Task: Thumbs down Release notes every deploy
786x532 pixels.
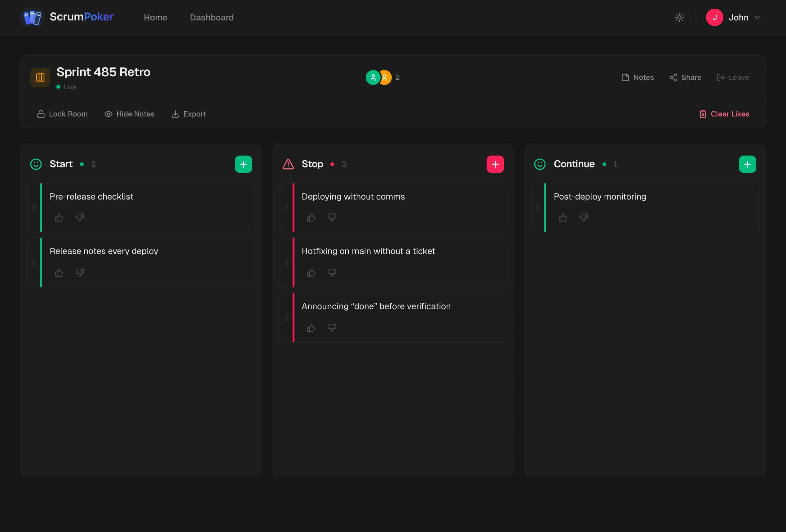Action: pyautogui.click(x=80, y=272)
